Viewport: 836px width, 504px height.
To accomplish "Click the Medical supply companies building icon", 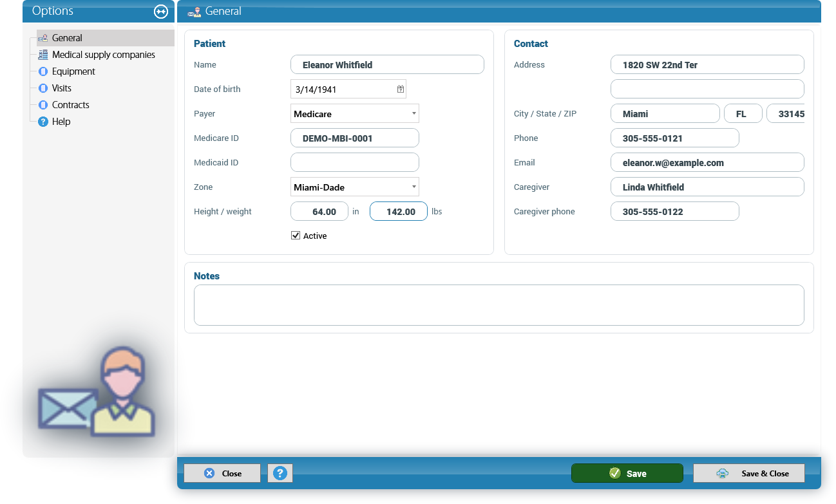I will coord(43,55).
